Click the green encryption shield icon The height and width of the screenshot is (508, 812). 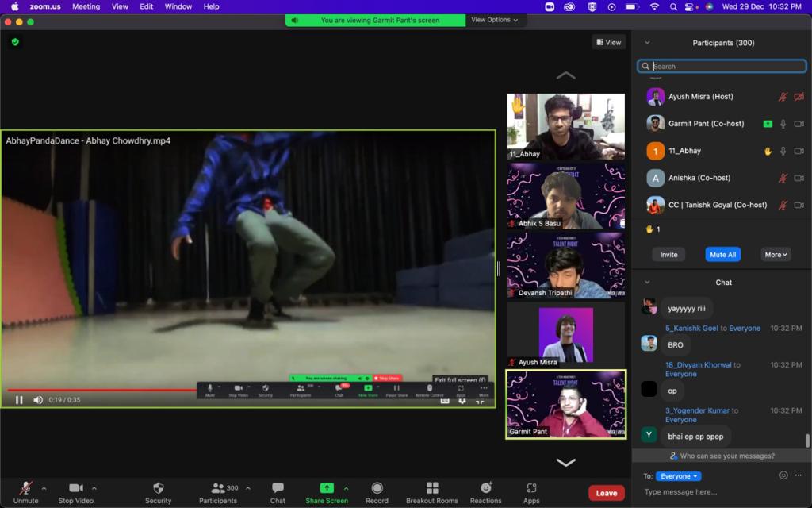(16, 42)
